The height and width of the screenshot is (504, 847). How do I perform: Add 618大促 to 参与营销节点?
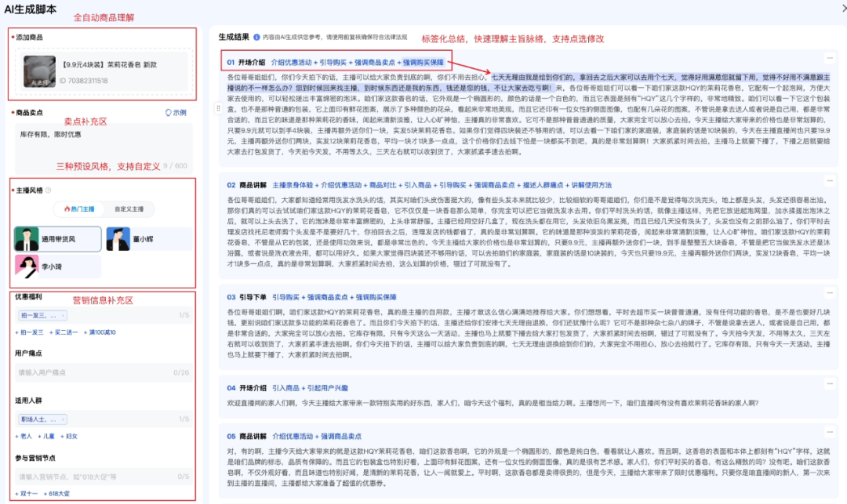coord(56,493)
